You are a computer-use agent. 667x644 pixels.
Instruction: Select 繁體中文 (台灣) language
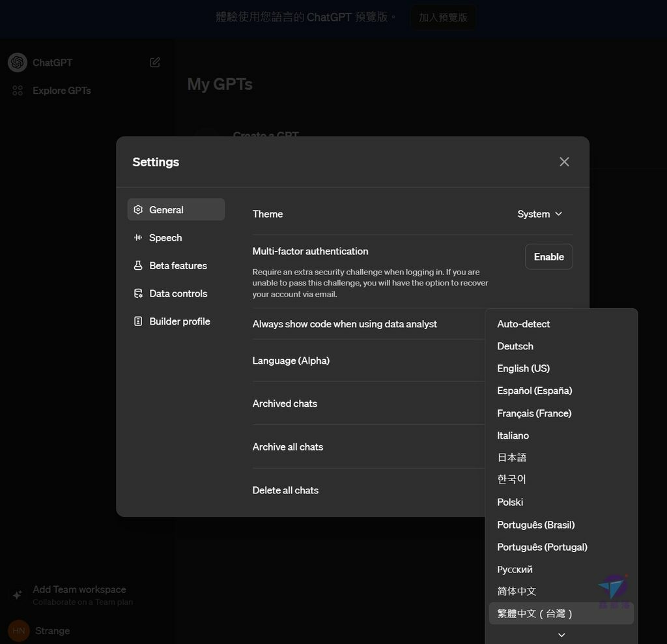[561, 613]
